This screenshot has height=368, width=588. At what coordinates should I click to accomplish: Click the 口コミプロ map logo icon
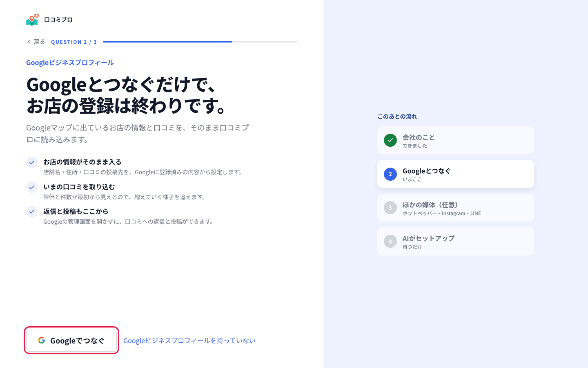32,20
